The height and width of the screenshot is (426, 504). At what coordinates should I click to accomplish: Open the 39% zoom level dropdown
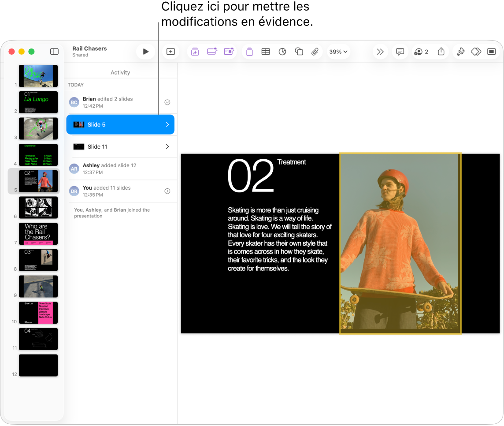[x=338, y=51]
